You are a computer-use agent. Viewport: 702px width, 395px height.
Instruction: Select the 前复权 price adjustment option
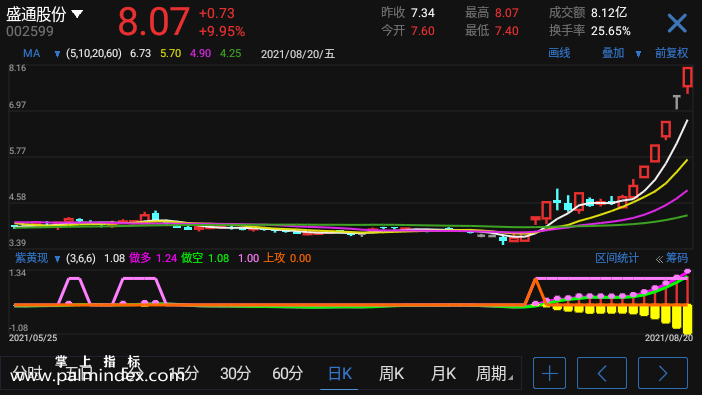pos(672,53)
